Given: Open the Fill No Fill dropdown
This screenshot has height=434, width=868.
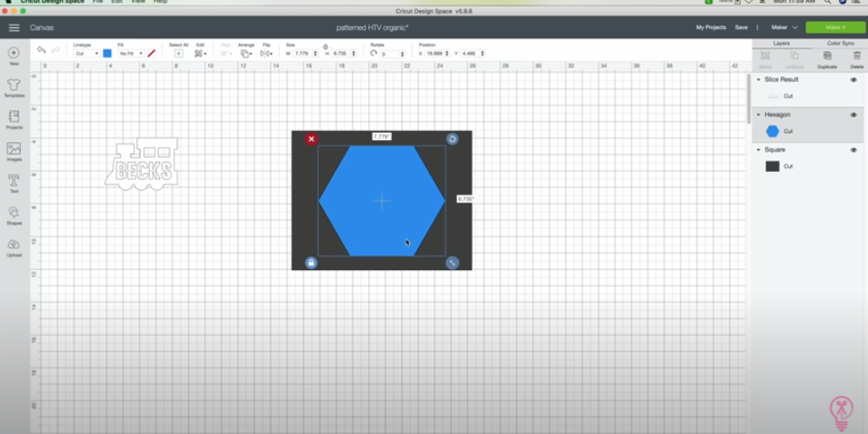Looking at the screenshot, I should coord(131,54).
